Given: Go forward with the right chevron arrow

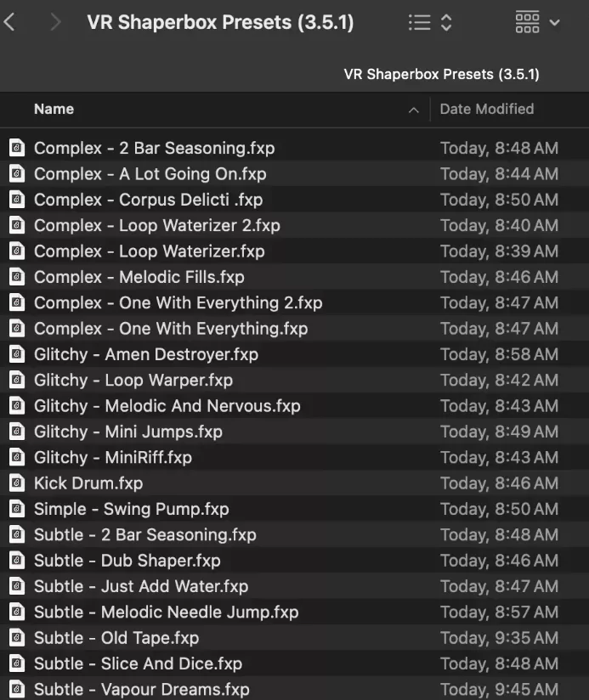Looking at the screenshot, I should point(55,22).
